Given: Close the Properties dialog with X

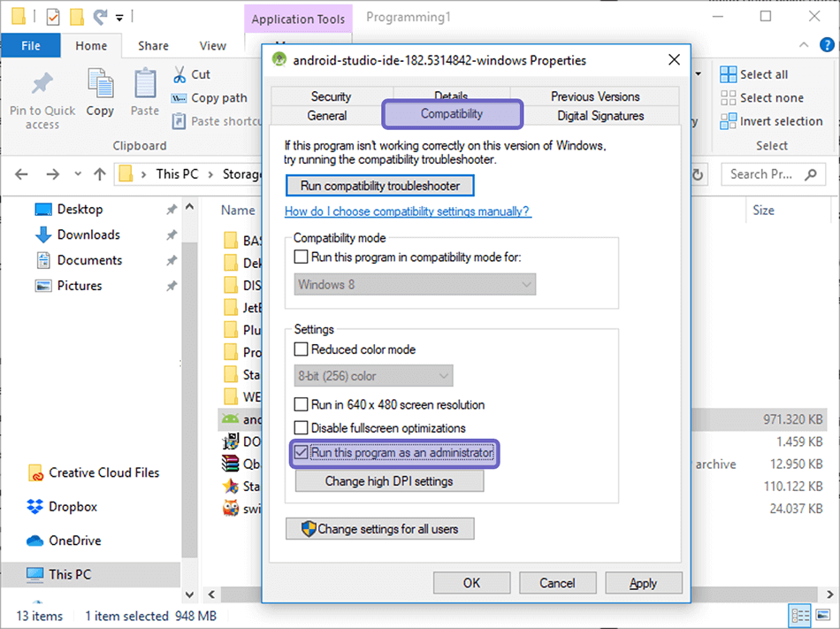Looking at the screenshot, I should pos(674,60).
